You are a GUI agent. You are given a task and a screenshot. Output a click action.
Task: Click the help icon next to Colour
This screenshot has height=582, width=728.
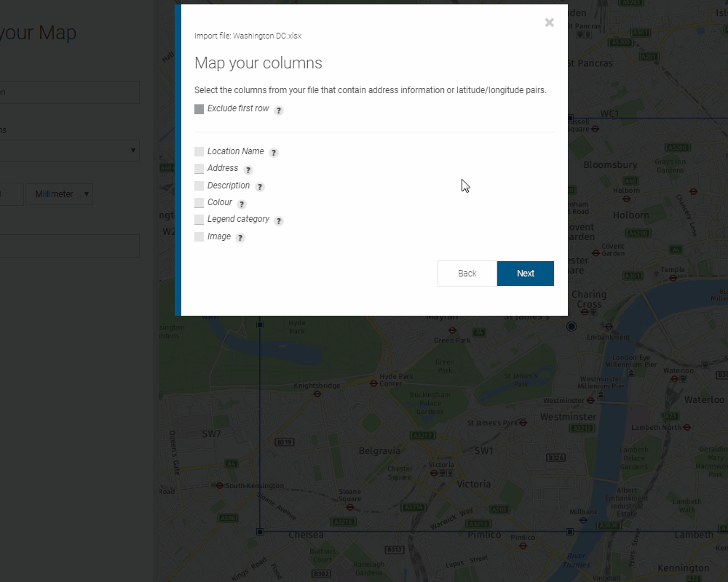242,204
